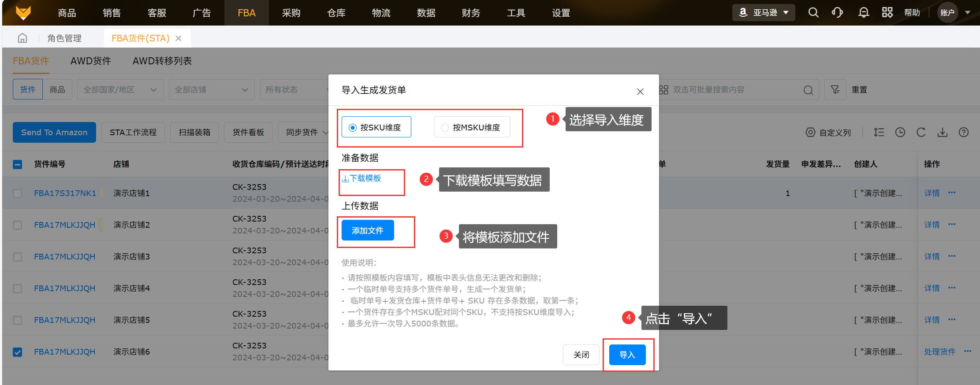The width and height of the screenshot is (980, 385).
Task: Open the customer support headset icon
Action: (x=837, y=13)
